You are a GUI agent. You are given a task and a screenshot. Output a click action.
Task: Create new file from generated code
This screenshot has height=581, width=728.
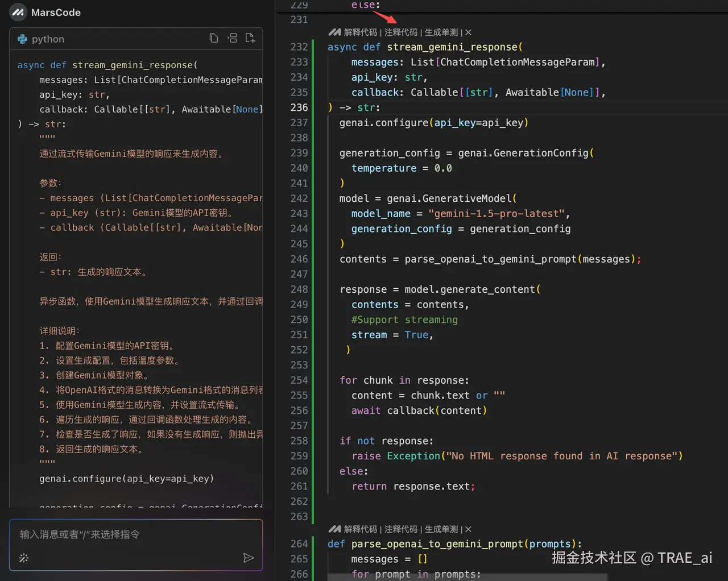[250, 38]
